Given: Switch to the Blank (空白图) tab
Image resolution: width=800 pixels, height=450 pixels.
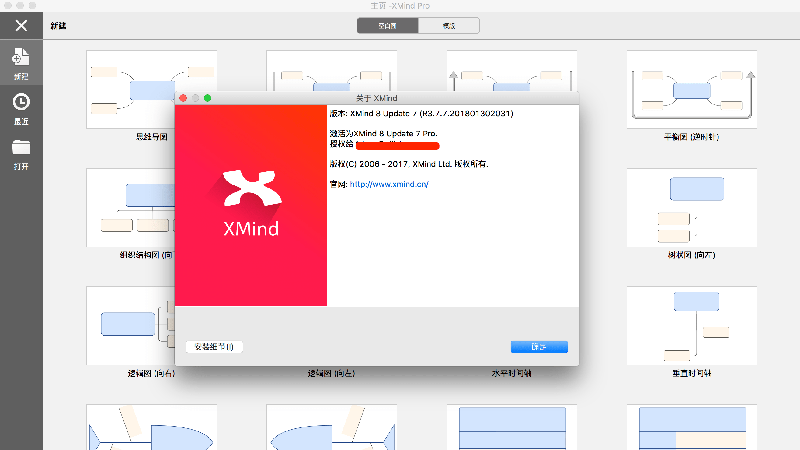Looking at the screenshot, I should coord(387,25).
